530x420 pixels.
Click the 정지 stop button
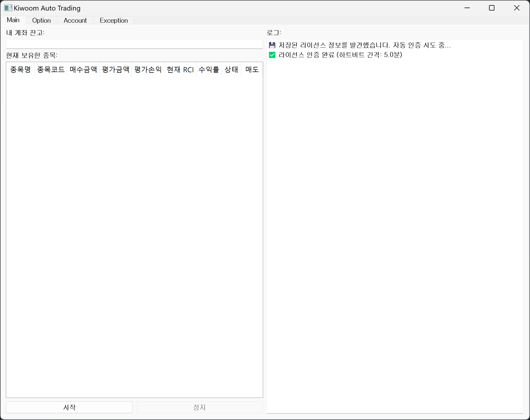(199, 407)
